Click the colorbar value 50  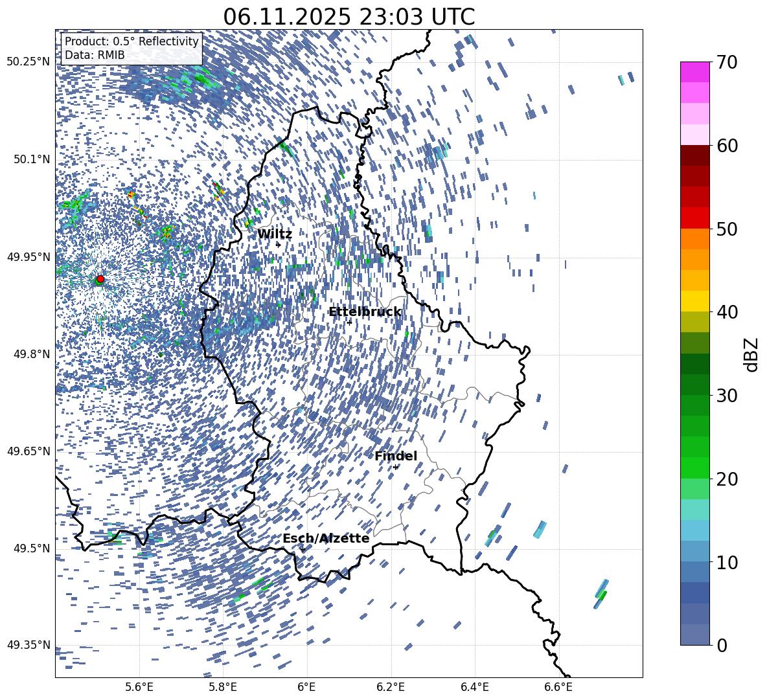pos(727,229)
